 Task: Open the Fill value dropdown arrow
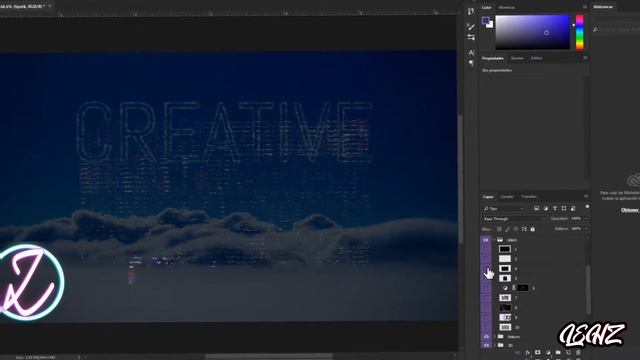point(586,229)
